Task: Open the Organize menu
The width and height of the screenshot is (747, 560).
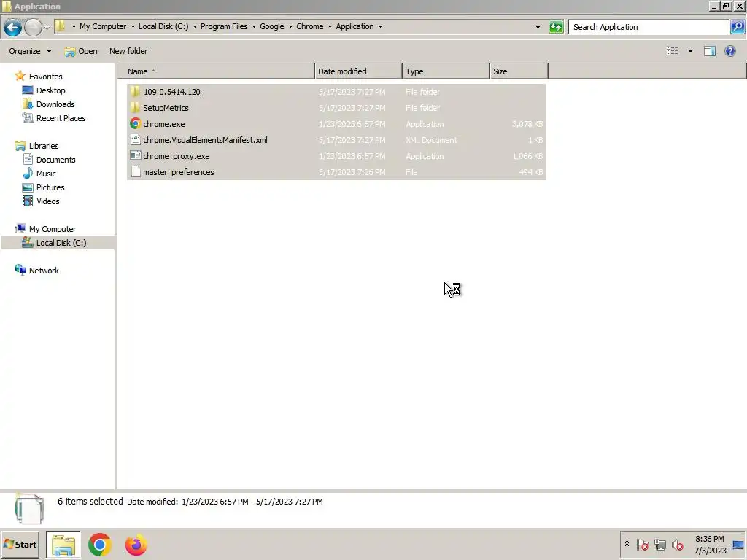Action: click(30, 51)
